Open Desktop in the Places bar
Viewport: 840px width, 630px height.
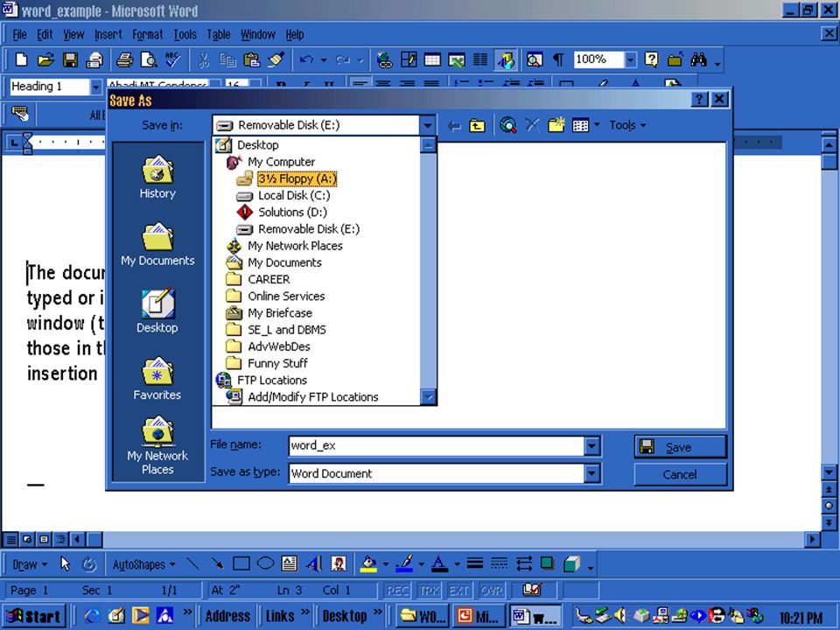[x=157, y=311]
